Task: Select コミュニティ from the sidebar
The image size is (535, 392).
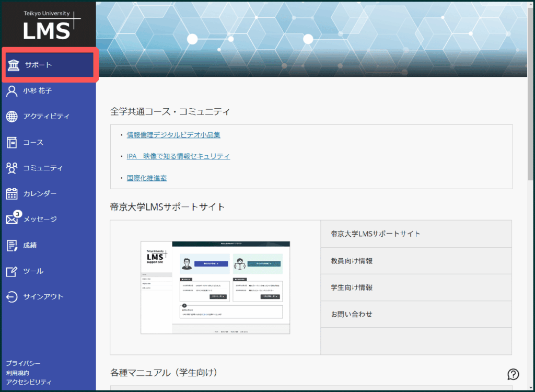Action: click(49, 168)
